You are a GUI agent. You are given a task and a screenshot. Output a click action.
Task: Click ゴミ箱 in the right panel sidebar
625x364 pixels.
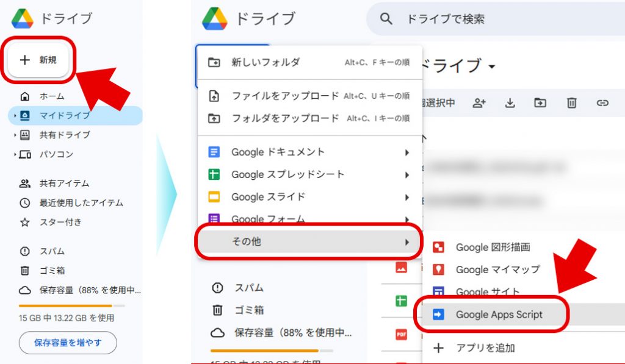(x=249, y=310)
